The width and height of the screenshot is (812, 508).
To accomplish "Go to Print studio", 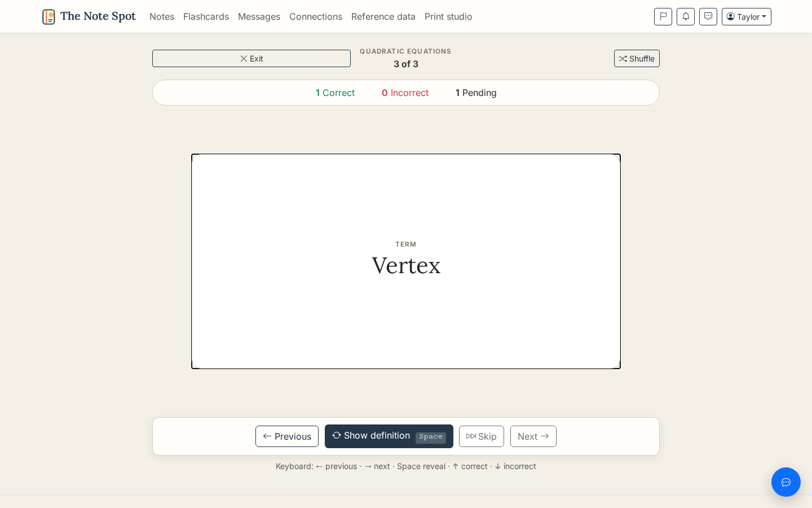I will pyautogui.click(x=448, y=16).
